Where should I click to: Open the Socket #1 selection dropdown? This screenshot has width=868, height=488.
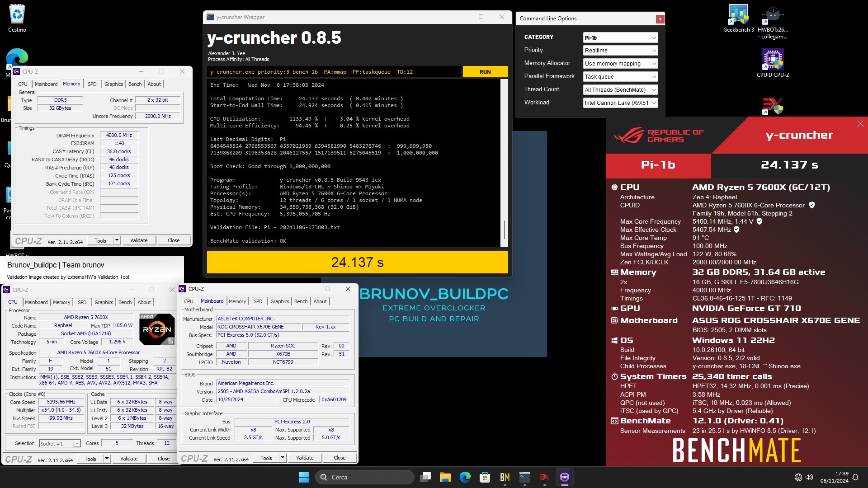[x=60, y=443]
